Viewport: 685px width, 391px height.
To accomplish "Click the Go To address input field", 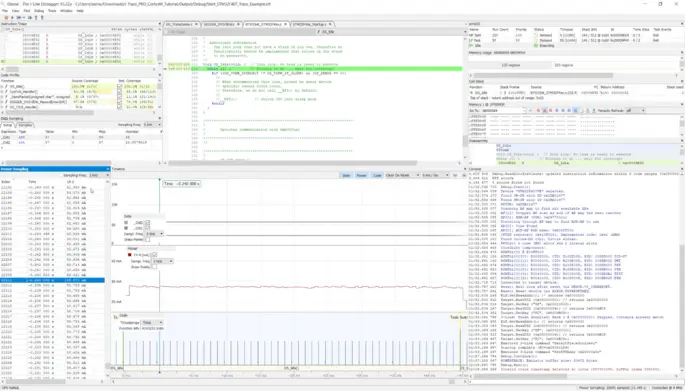I will 503,111.
